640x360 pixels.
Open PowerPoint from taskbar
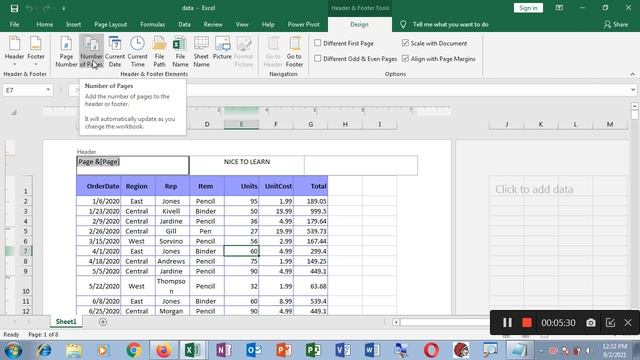point(283,350)
